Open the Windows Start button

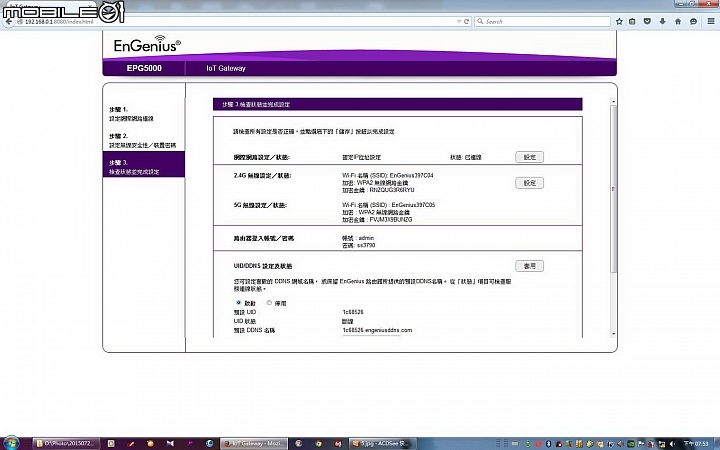(x=11, y=443)
